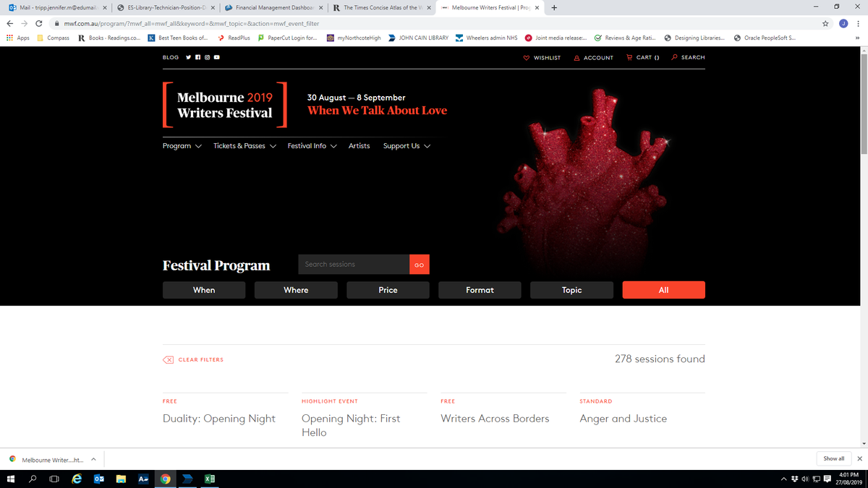Screen dimensions: 868x488
Task: Expand the Support Us menu
Action: click(x=407, y=146)
